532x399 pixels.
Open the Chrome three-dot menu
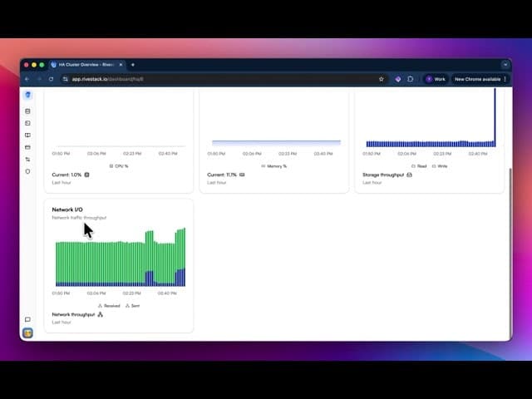(505, 79)
